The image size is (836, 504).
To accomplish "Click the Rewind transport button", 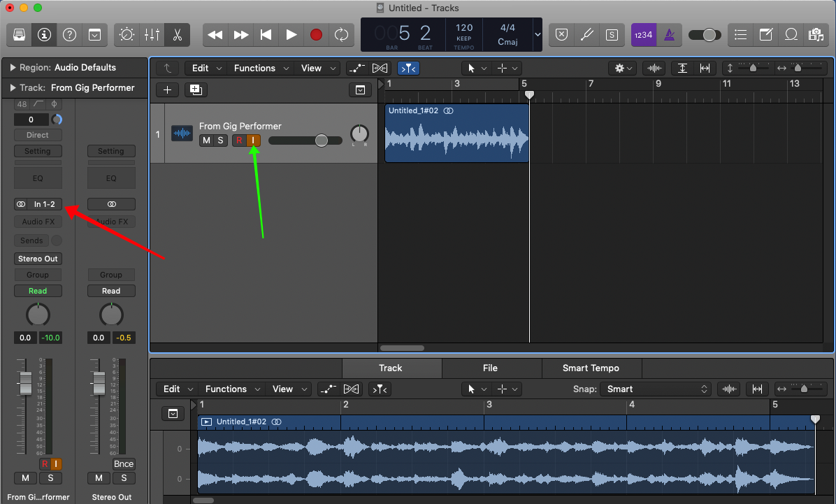I will click(x=215, y=35).
